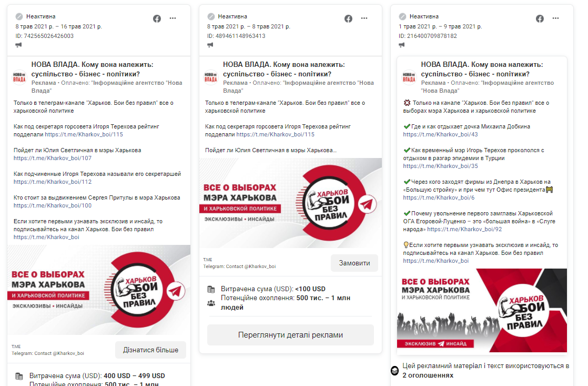Click the ad banner image in the middle card
Viewport: 588px width, 386px height.
(290, 203)
